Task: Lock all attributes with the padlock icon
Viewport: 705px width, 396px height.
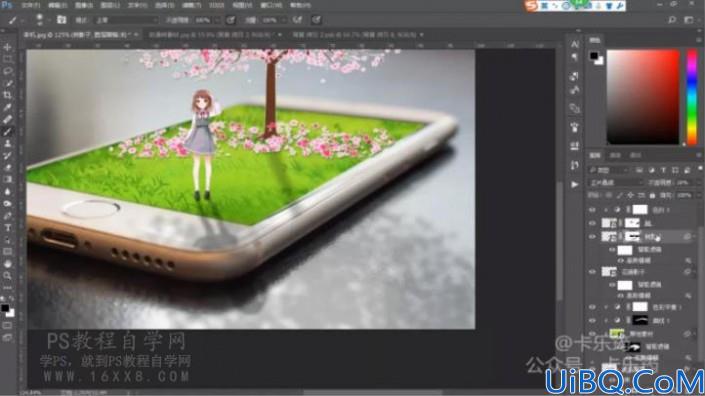Action: [652, 196]
